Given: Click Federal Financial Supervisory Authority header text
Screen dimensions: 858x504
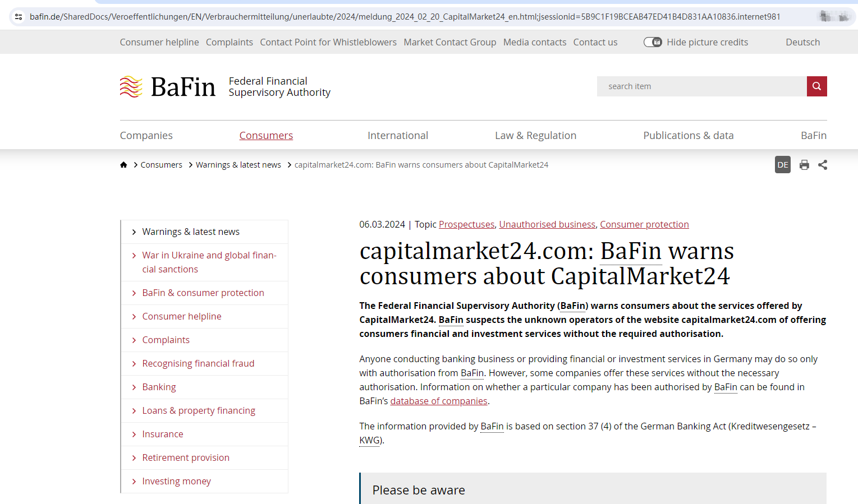Looking at the screenshot, I should pos(279,87).
